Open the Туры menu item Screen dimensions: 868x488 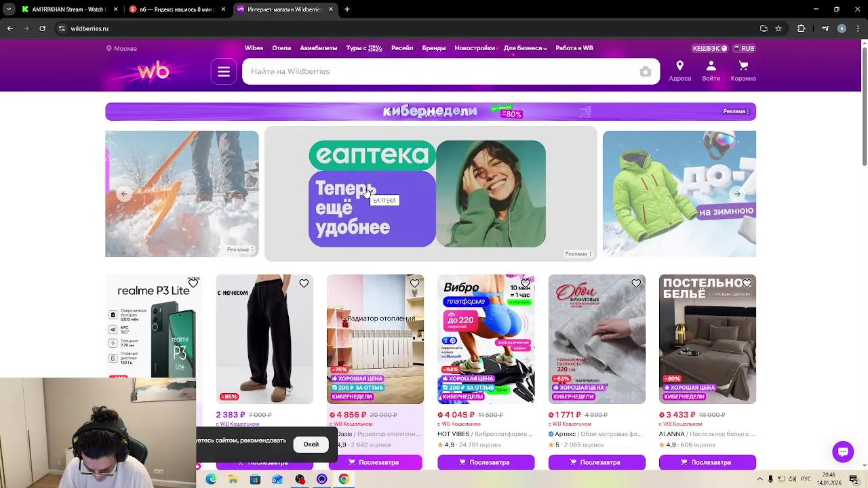(x=364, y=48)
